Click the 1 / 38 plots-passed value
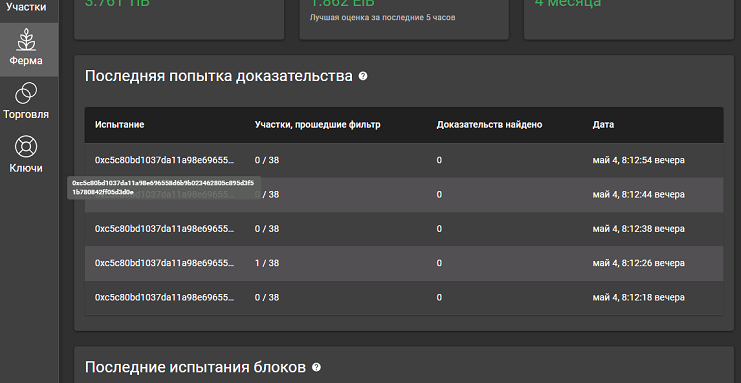Screen dimensions: 741x383 [267, 263]
